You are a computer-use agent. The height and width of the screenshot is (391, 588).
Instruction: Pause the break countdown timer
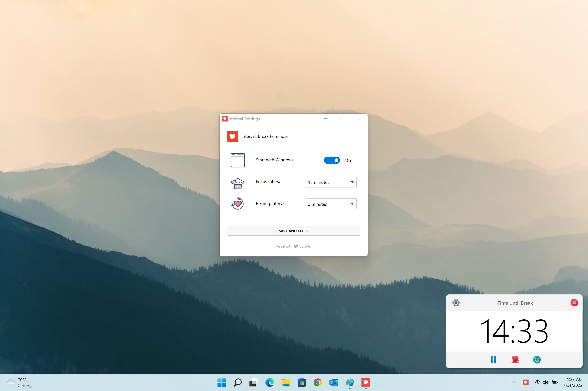(x=493, y=360)
